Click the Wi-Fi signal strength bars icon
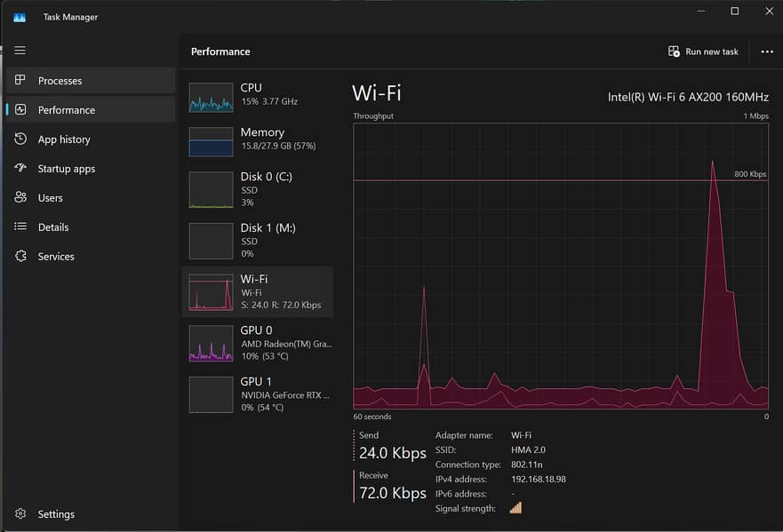783x532 pixels. pyautogui.click(x=515, y=508)
